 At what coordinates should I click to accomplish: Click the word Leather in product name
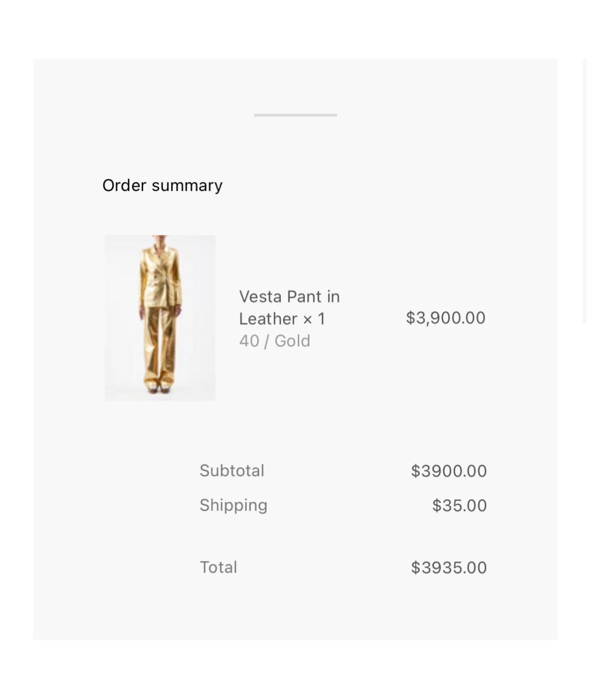[268, 319]
